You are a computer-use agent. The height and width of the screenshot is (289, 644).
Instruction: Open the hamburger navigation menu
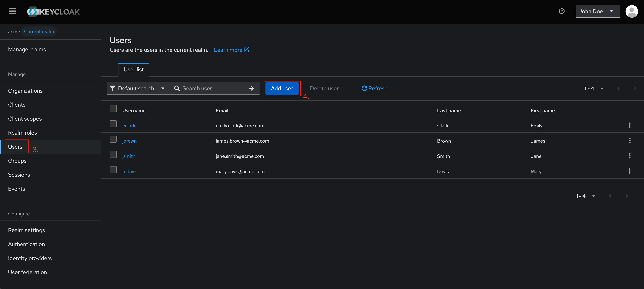pos(12,11)
